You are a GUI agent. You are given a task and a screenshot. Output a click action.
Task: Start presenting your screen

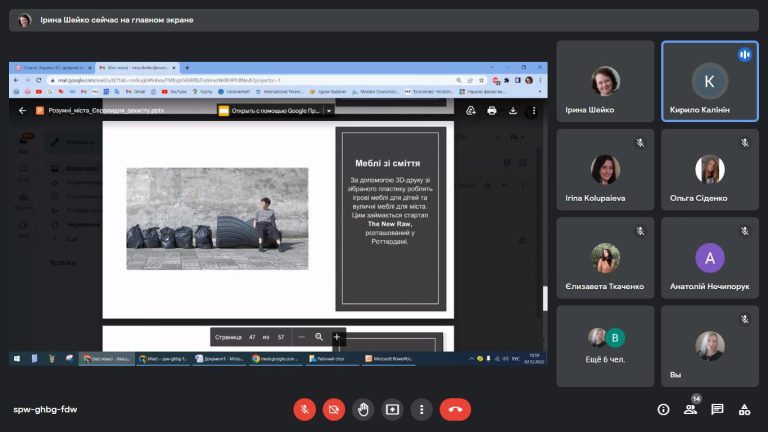(x=392, y=409)
